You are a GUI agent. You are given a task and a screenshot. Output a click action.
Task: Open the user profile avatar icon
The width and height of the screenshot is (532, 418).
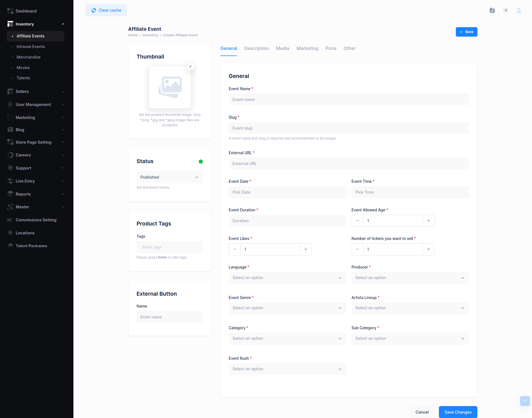519,11
